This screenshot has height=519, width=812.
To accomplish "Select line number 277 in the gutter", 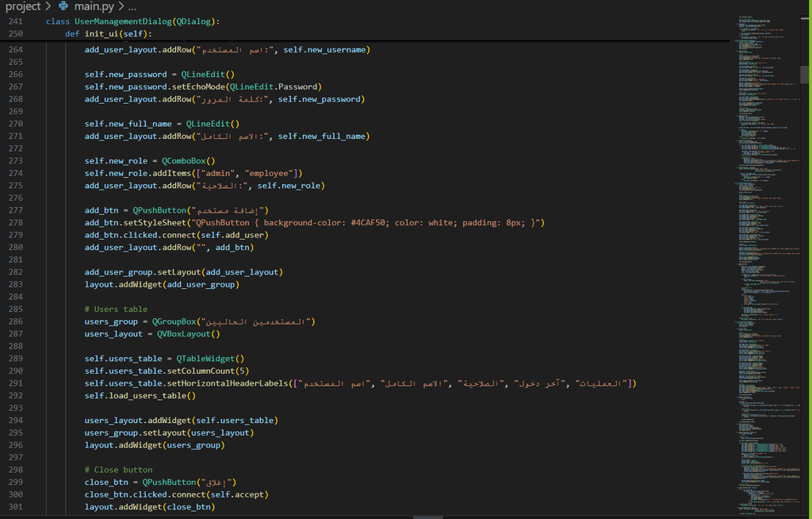I will (16, 210).
